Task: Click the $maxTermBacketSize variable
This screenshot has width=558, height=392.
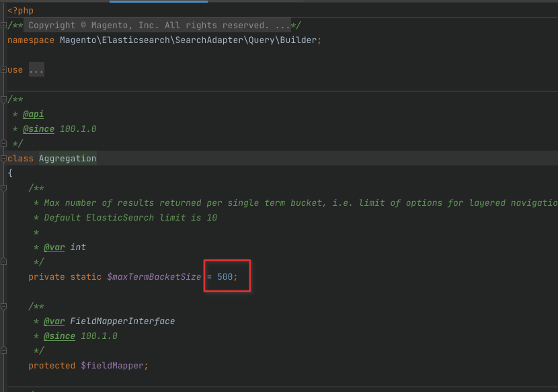Action: [154, 276]
